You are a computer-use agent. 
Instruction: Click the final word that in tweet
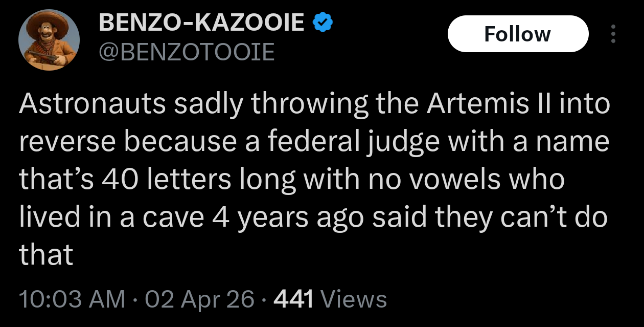click(x=47, y=255)
